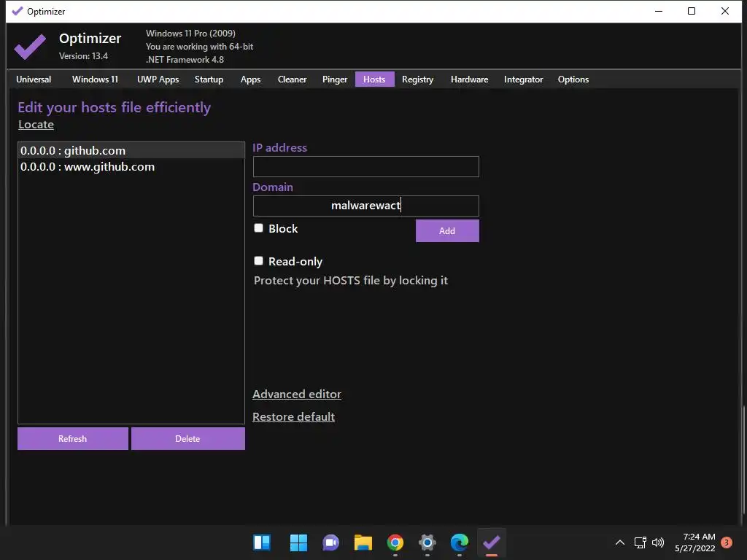Click the Delete button
This screenshot has width=747, height=560.
click(188, 438)
